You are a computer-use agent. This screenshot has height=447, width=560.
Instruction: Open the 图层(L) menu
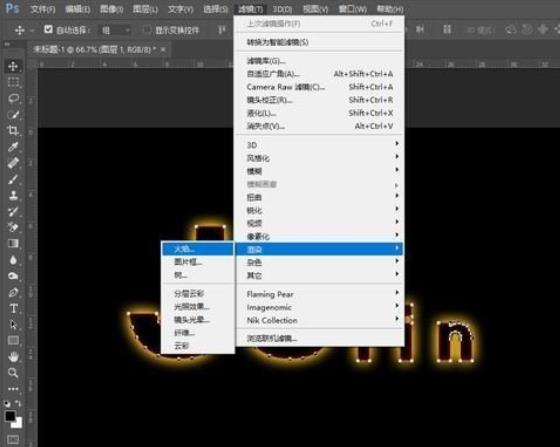[145, 9]
